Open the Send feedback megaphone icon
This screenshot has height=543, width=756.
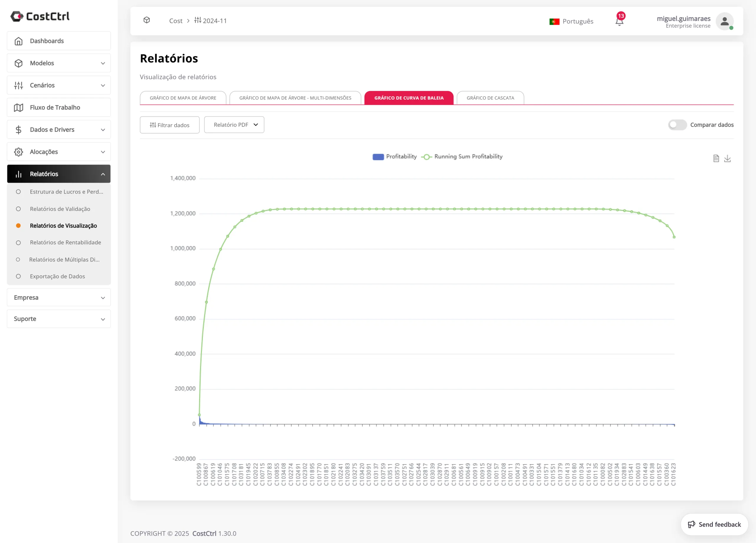692,524
